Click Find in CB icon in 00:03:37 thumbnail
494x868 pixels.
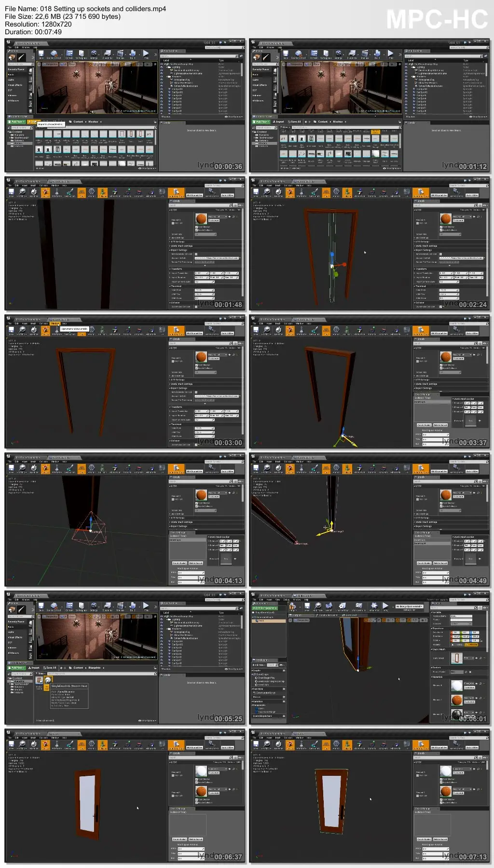pos(267,330)
